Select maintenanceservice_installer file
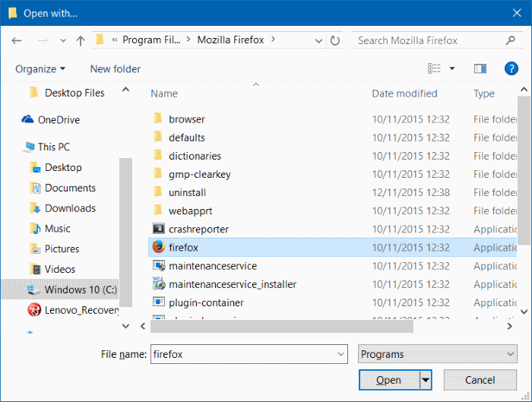The image size is (532, 402). (x=233, y=284)
